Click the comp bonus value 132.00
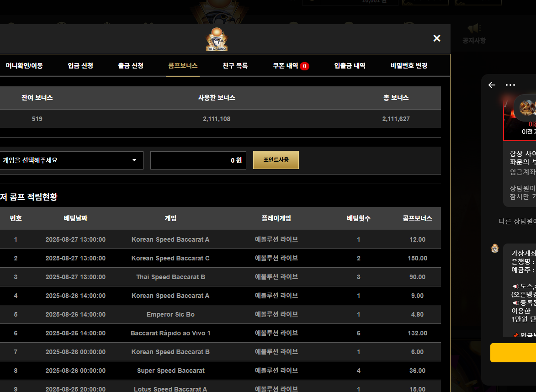Image resolution: width=536 pixels, height=392 pixels. click(x=417, y=333)
